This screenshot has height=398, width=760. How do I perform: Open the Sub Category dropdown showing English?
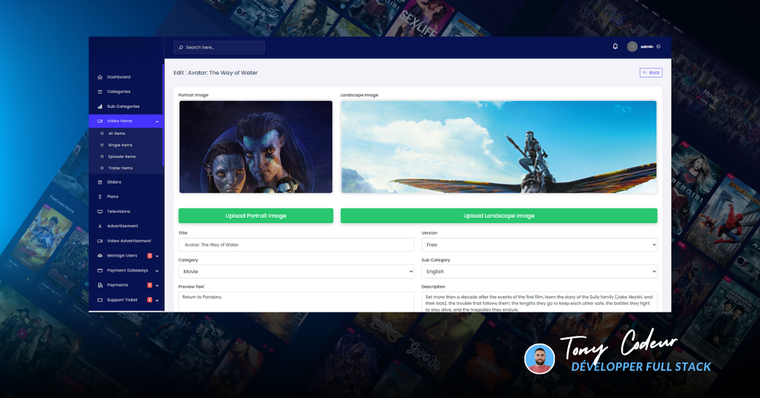click(539, 271)
